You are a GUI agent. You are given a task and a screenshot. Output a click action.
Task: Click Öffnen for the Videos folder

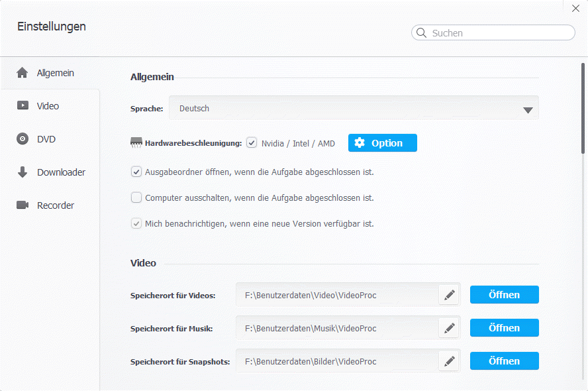tap(504, 295)
